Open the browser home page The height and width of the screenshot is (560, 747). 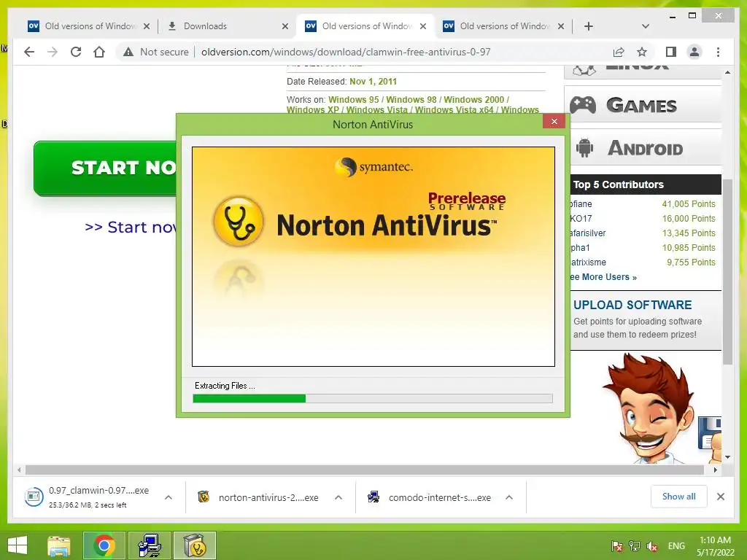99,52
